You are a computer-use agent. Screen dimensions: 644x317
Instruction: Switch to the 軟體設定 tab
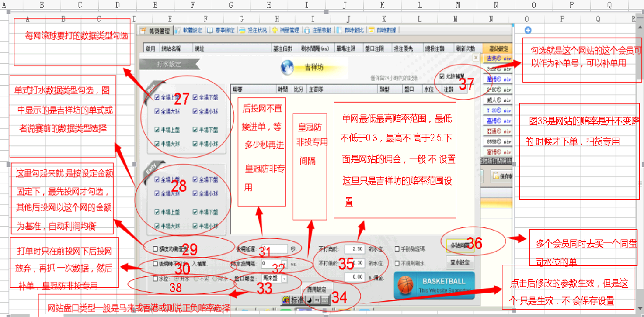coord(189,30)
